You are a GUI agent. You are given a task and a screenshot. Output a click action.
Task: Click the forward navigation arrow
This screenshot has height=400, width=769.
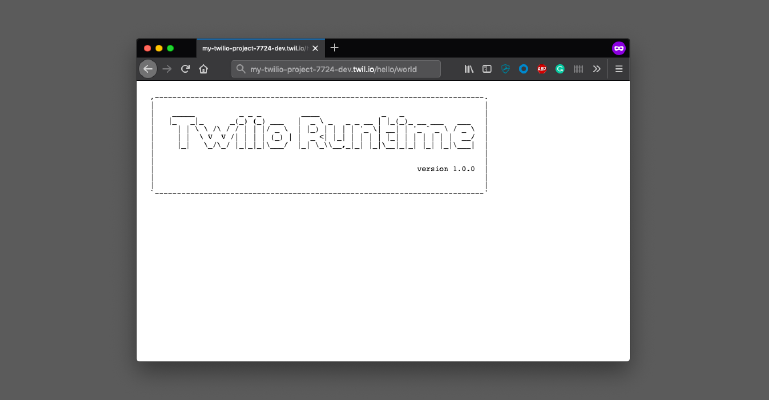click(x=167, y=69)
